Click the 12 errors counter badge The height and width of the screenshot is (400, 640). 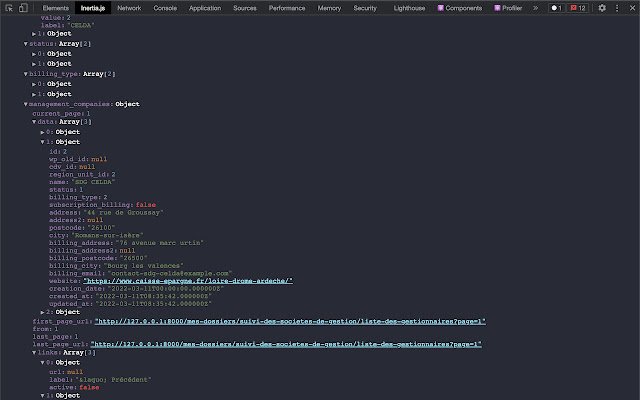pyautogui.click(x=578, y=8)
